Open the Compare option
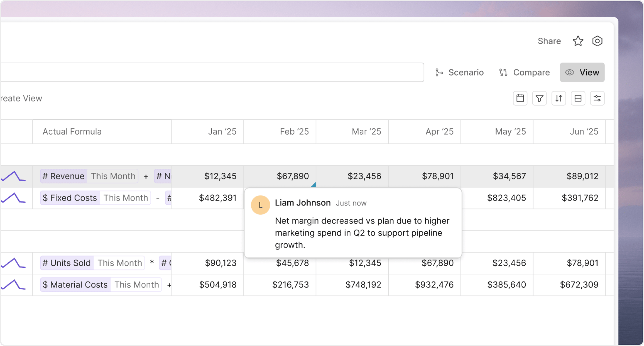The height and width of the screenshot is (346, 644). click(x=524, y=72)
